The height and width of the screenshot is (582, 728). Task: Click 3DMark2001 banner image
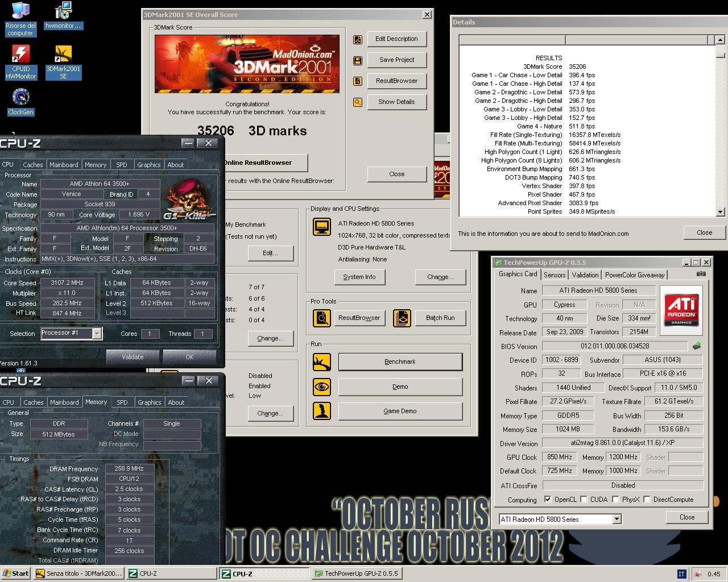[247, 64]
